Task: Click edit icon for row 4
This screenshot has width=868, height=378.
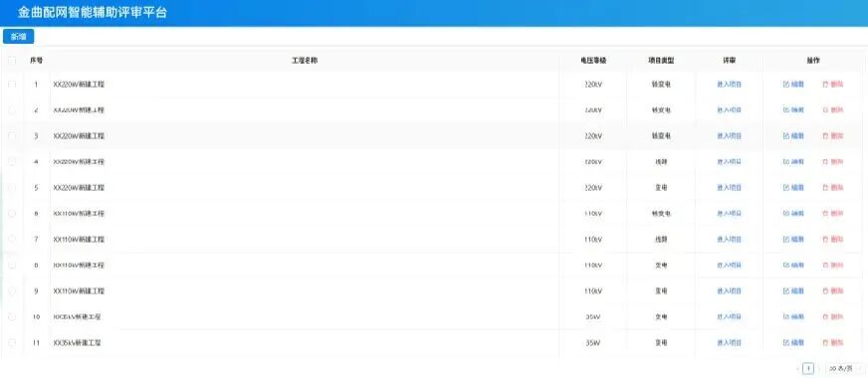Action: pos(786,161)
